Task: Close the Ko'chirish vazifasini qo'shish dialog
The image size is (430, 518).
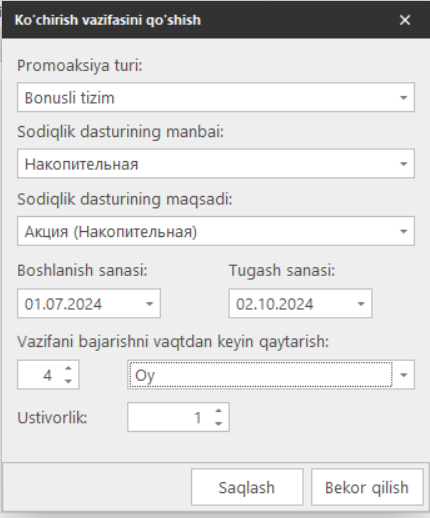Action: (405, 20)
